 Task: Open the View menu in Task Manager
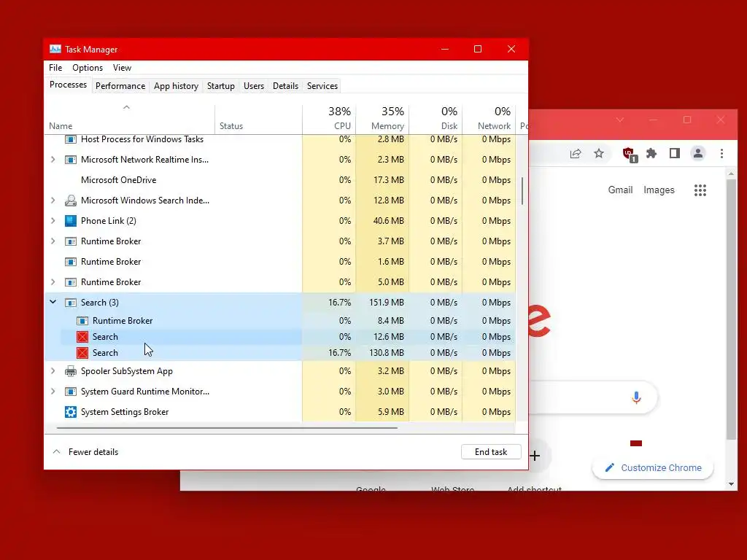[x=122, y=68]
